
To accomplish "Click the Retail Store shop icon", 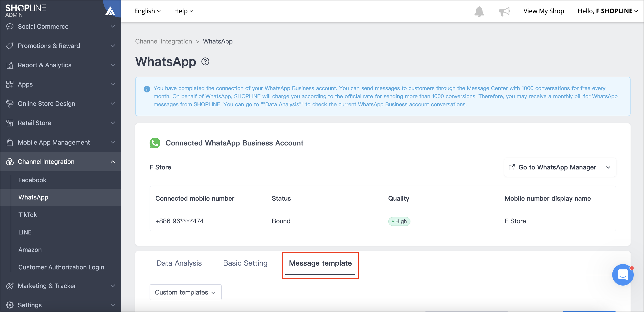I will coord(10,123).
